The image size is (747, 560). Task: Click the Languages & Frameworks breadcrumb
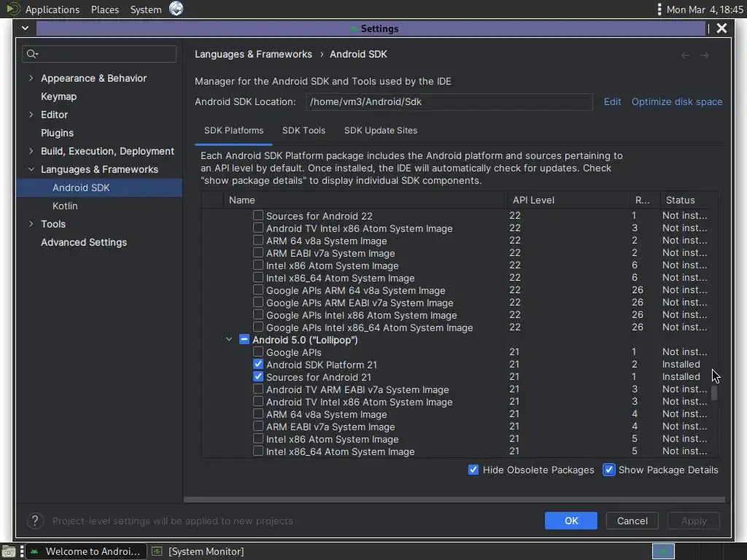[253, 54]
